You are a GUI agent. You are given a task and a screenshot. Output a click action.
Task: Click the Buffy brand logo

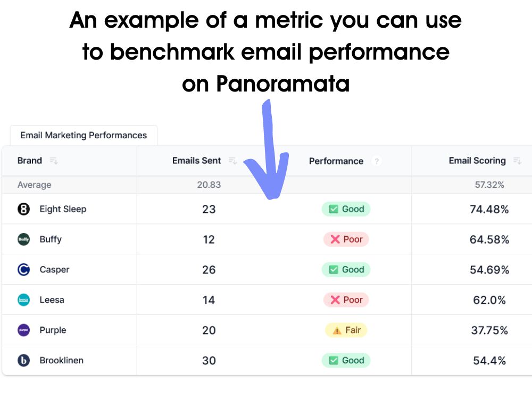point(23,239)
